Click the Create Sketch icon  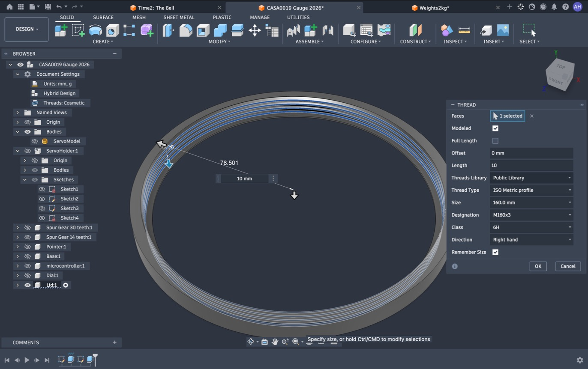point(78,30)
